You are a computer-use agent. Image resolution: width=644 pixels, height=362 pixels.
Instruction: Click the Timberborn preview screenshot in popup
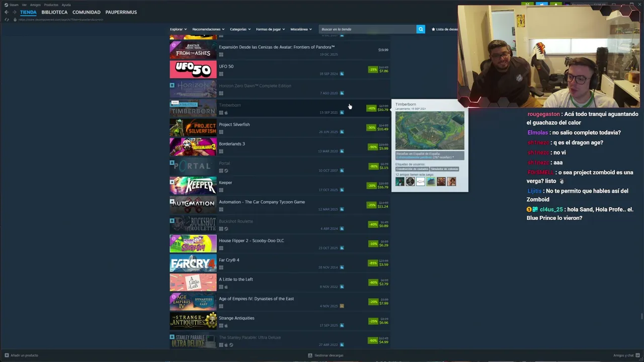430,131
